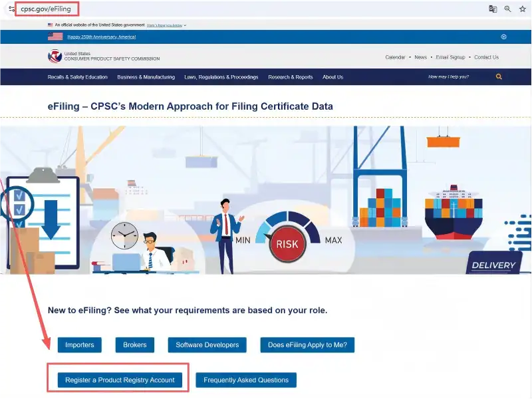Open the site information icon beside the URL

[11, 9]
